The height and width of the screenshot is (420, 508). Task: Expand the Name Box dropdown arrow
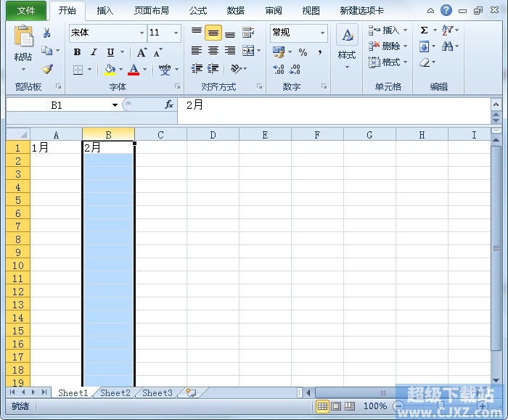pyautogui.click(x=115, y=105)
